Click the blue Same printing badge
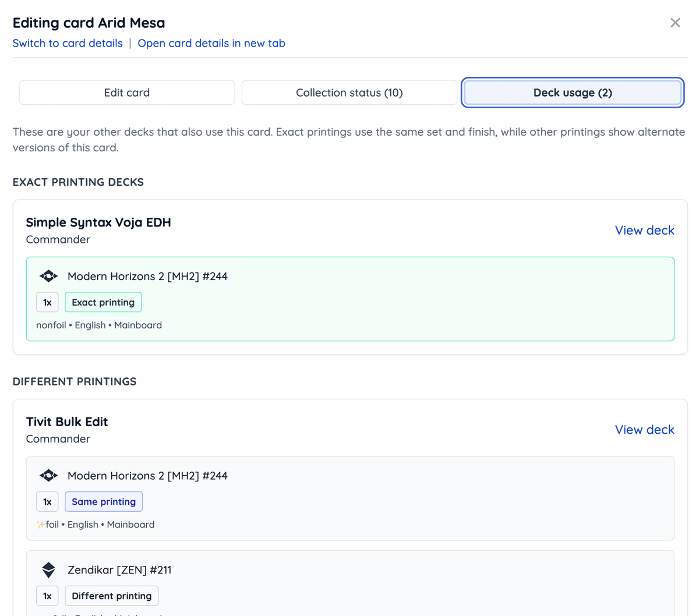 [x=104, y=502]
